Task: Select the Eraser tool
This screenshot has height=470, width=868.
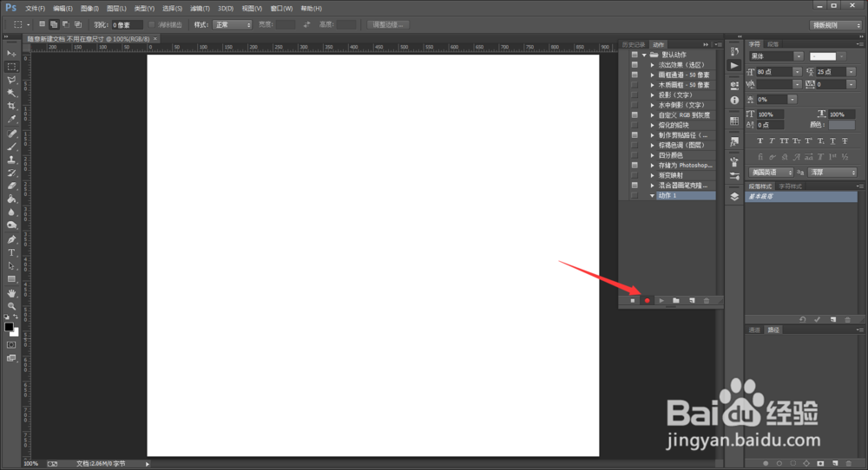Action: point(11,186)
